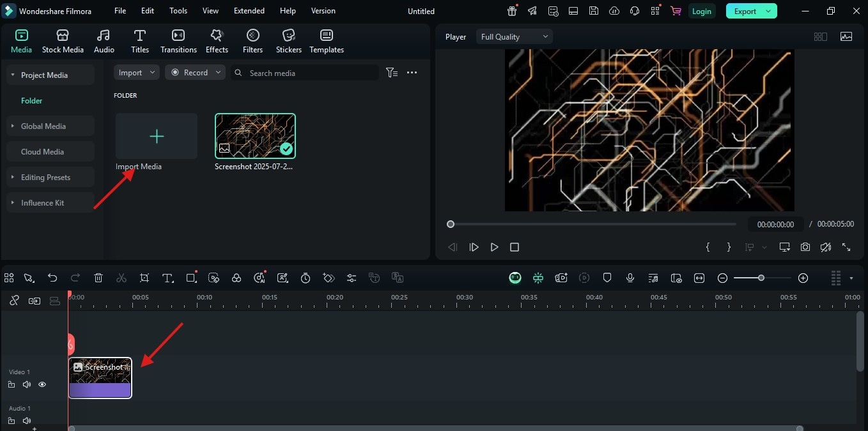Click the Search media field

coord(305,73)
